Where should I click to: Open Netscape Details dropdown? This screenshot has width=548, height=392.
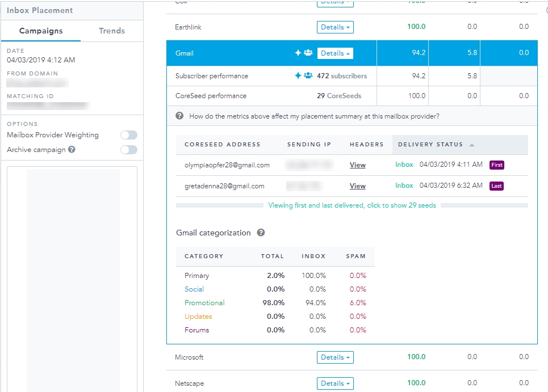click(x=335, y=383)
